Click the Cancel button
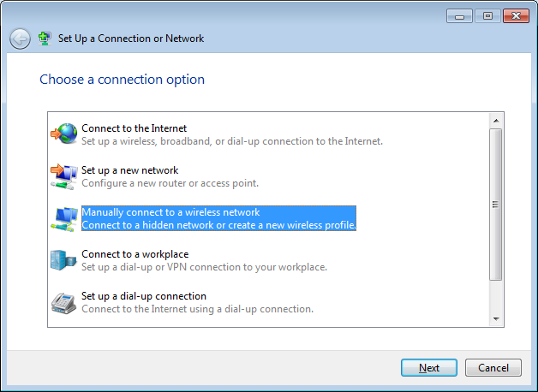The width and height of the screenshot is (538, 392). click(x=493, y=368)
